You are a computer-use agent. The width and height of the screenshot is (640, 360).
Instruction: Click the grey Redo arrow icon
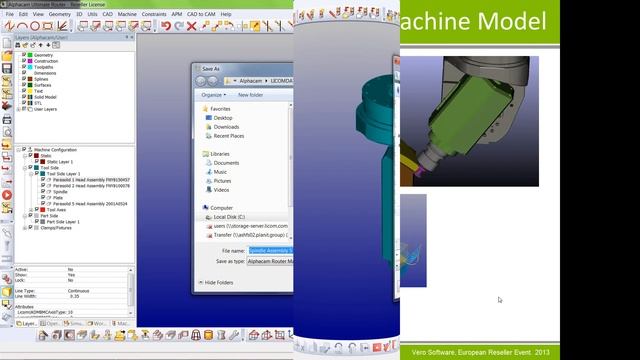pos(179,26)
